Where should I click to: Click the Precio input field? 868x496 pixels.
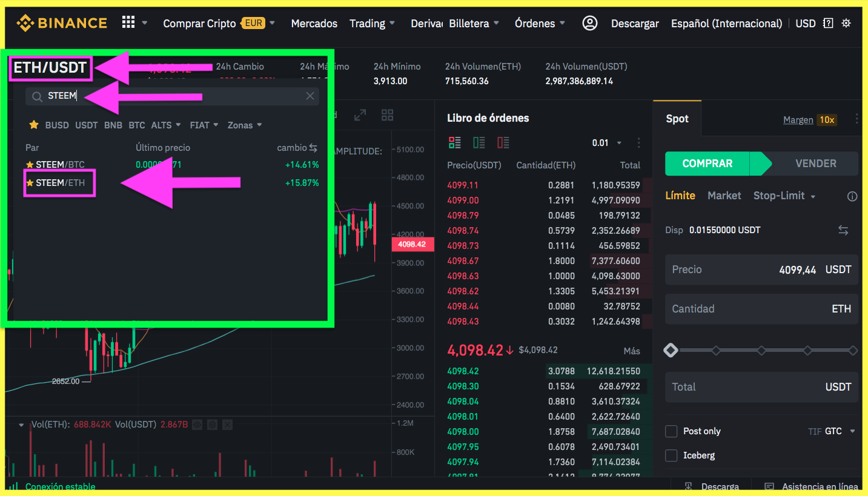[761, 269]
